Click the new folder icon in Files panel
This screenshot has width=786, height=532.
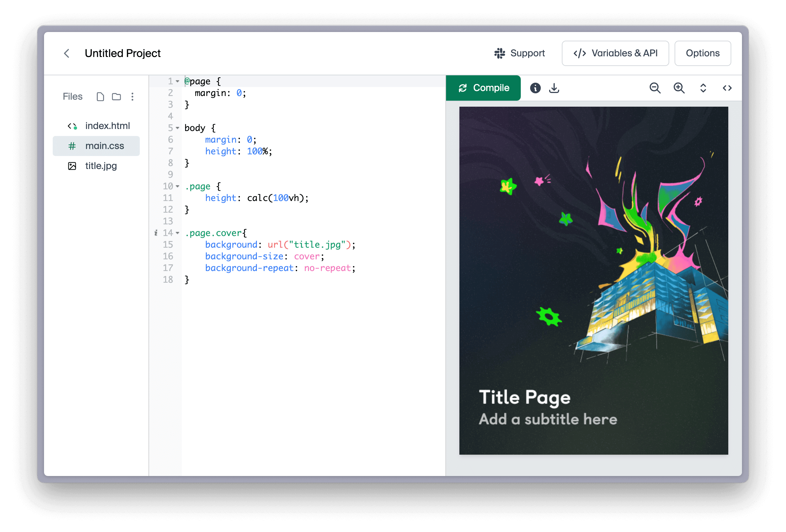118,97
